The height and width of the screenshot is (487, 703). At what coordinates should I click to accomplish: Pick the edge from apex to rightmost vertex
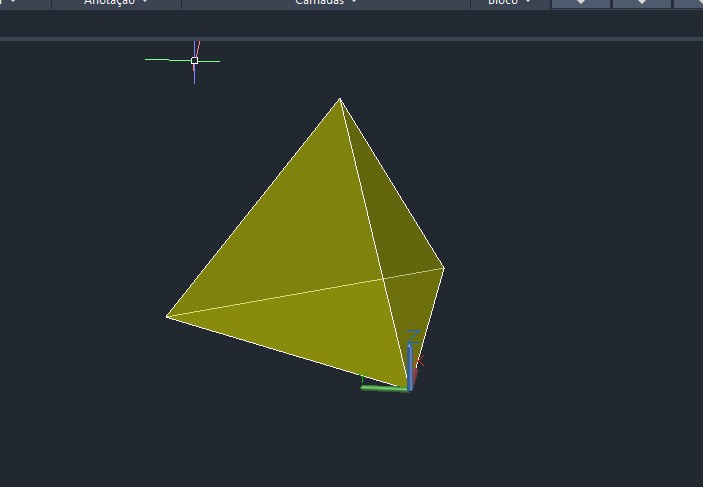tap(392, 183)
